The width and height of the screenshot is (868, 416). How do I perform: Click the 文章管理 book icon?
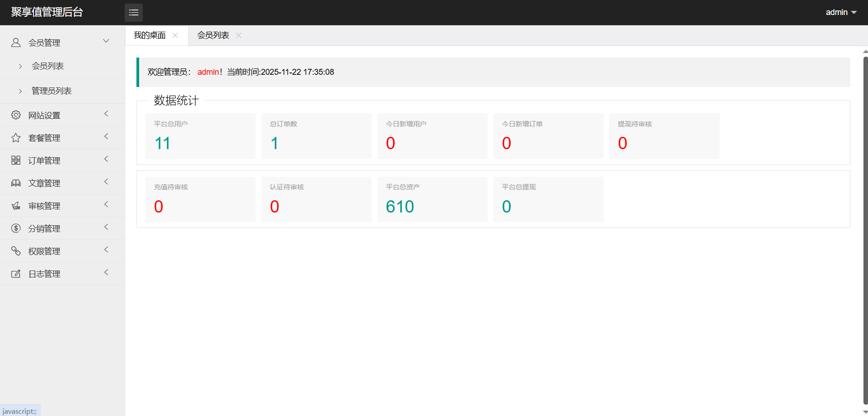pos(16,183)
